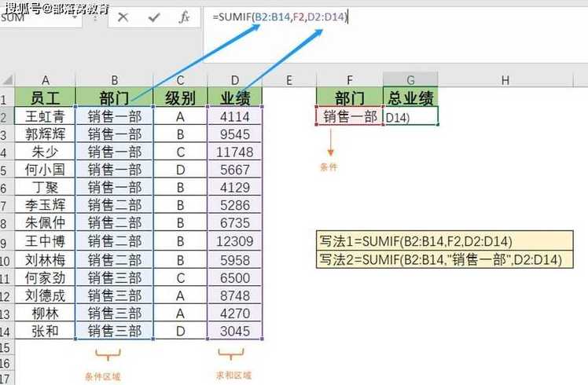
Task: Select performance value 5958
Action: click(235, 259)
